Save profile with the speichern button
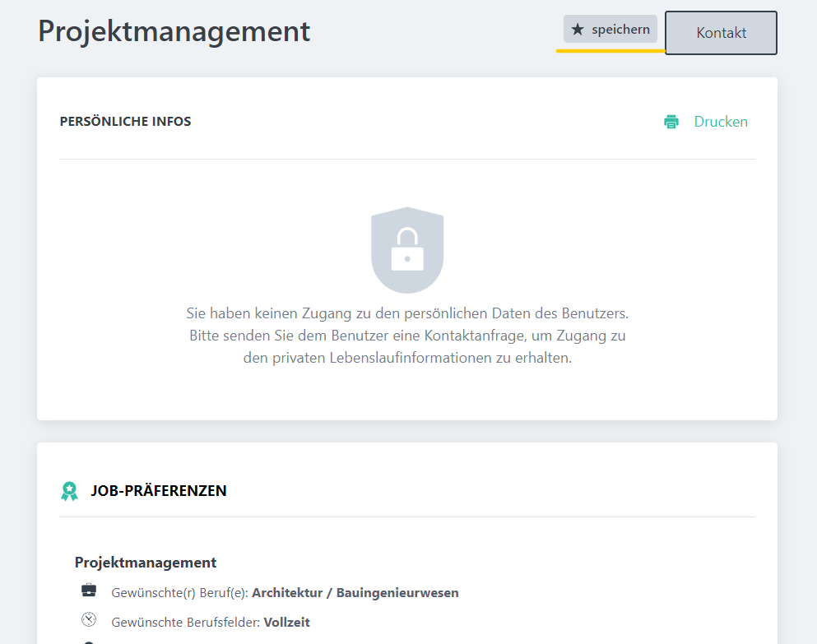The height and width of the screenshot is (644, 817). point(610,30)
